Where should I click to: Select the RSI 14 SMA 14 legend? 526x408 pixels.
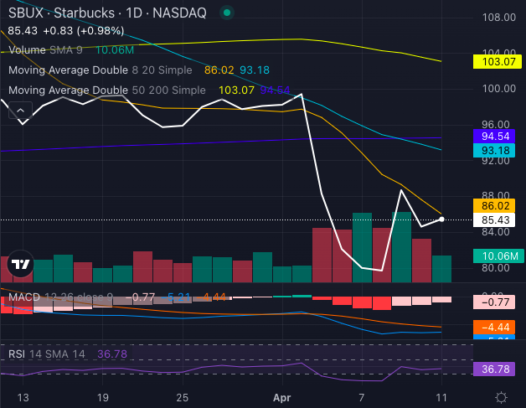[x=47, y=354]
